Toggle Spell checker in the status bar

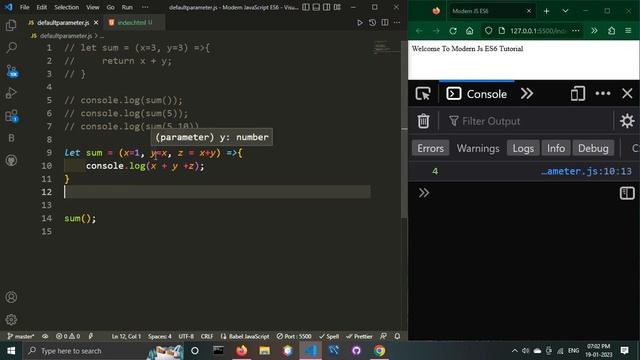coord(329,336)
